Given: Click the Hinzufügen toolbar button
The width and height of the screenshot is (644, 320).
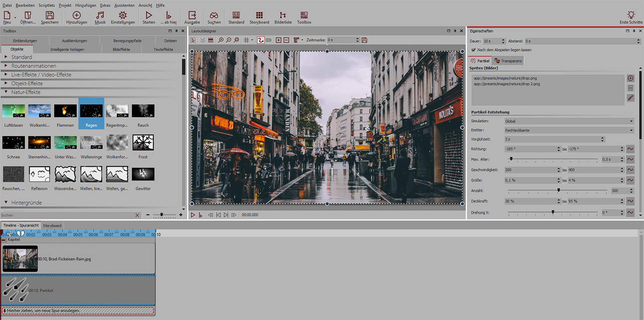Looking at the screenshot, I should click(76, 16).
